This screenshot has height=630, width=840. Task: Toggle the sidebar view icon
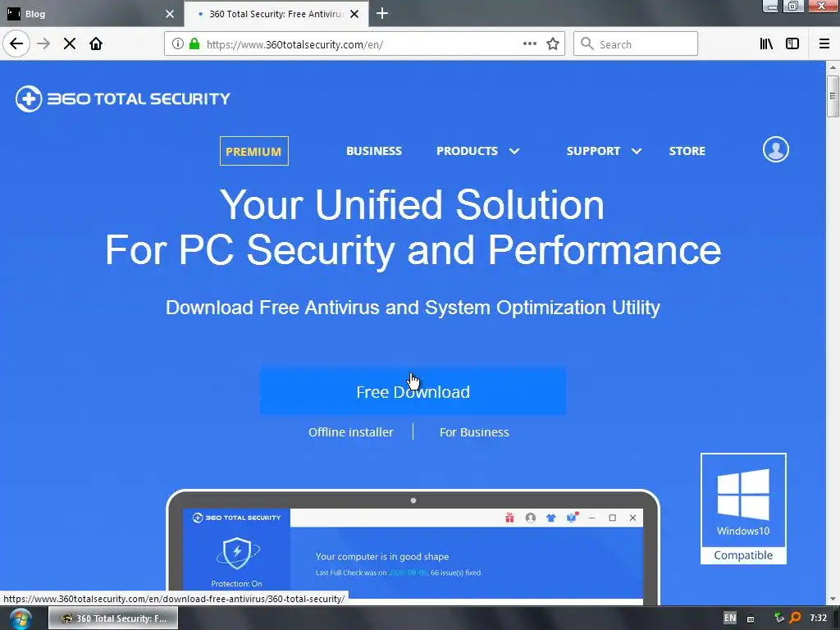[792, 44]
